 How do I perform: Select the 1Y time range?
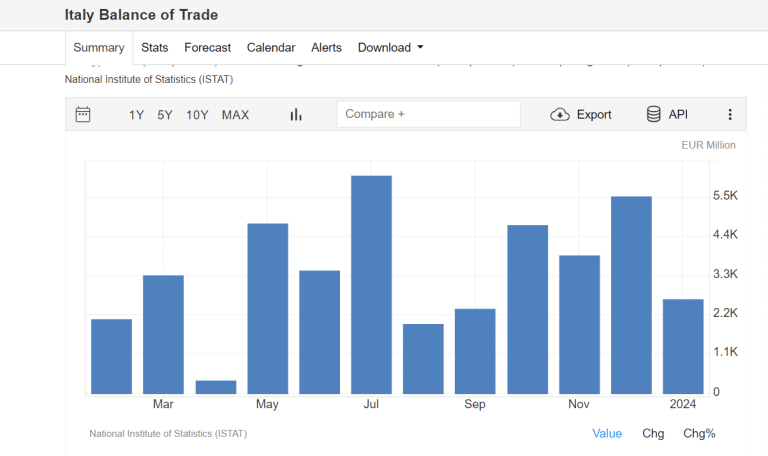[x=137, y=115]
